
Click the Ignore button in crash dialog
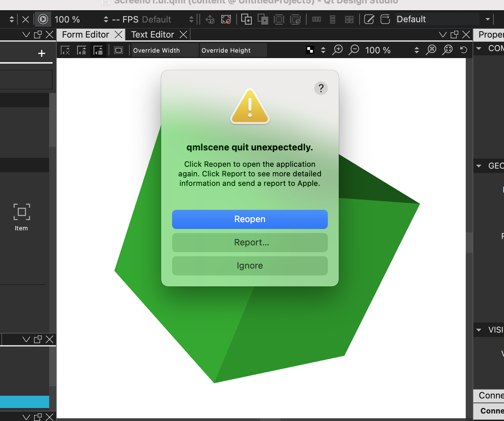(x=250, y=266)
